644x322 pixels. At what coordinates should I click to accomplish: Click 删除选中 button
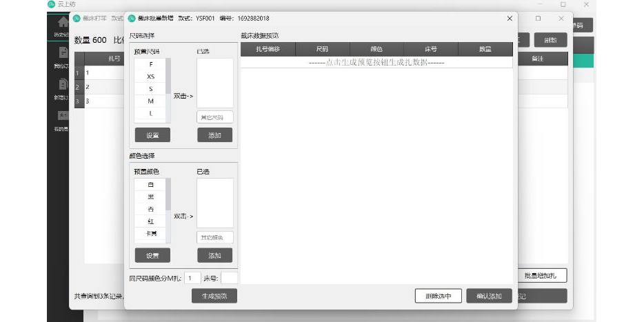438,296
